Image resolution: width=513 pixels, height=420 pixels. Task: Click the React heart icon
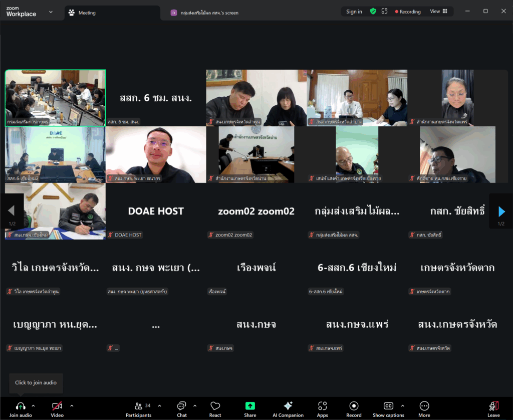tap(215, 408)
